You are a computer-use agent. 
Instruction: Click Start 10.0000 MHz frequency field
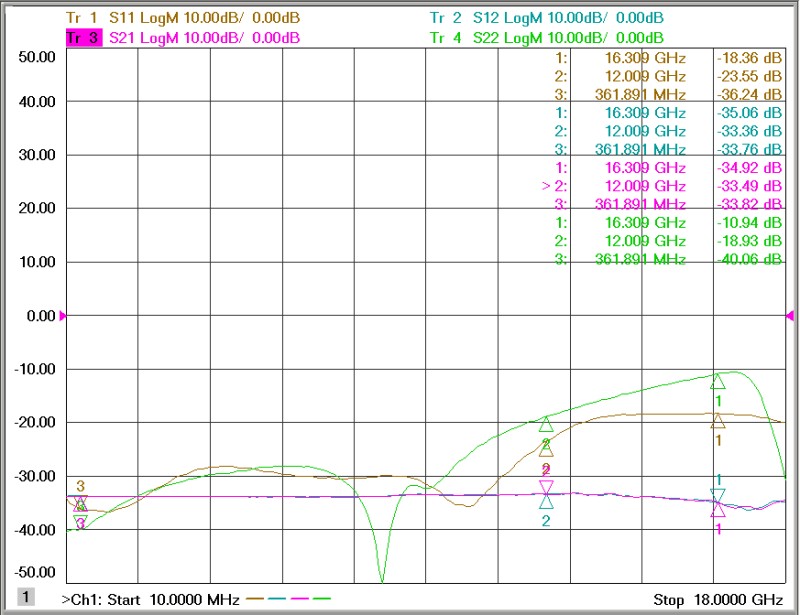(150, 599)
